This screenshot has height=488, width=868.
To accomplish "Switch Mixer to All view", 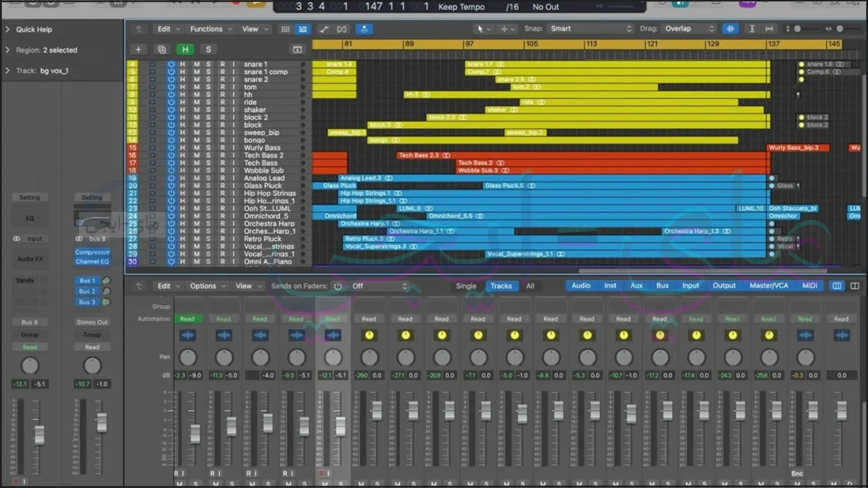I will point(530,286).
